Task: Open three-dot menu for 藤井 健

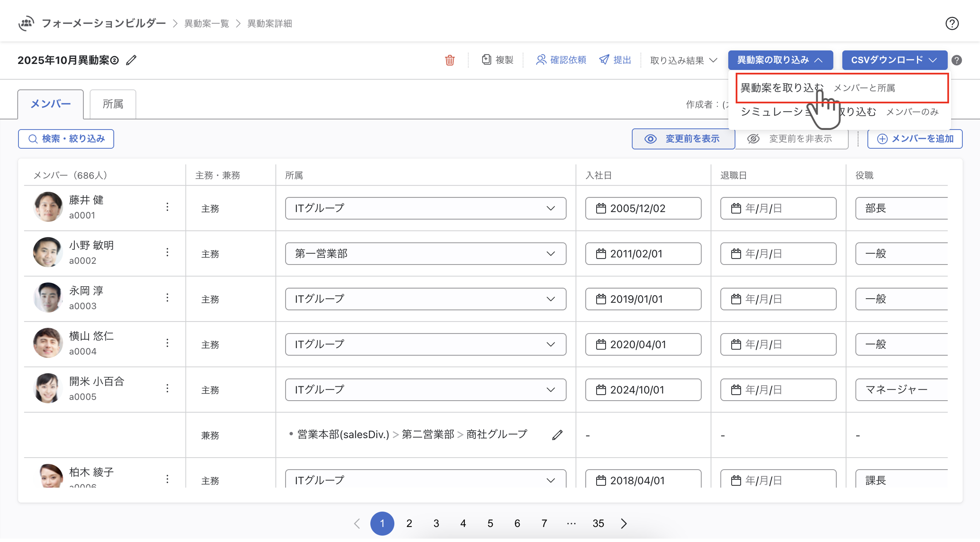Action: click(x=167, y=207)
